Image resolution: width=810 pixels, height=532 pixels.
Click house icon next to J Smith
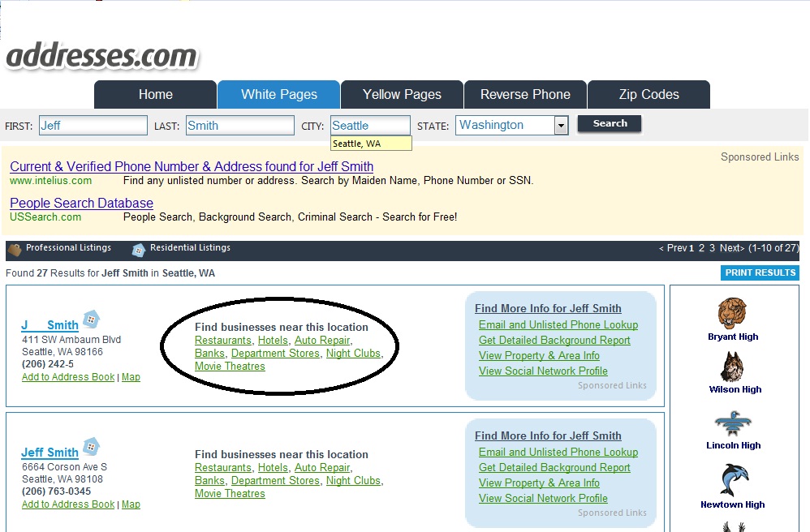point(92,320)
